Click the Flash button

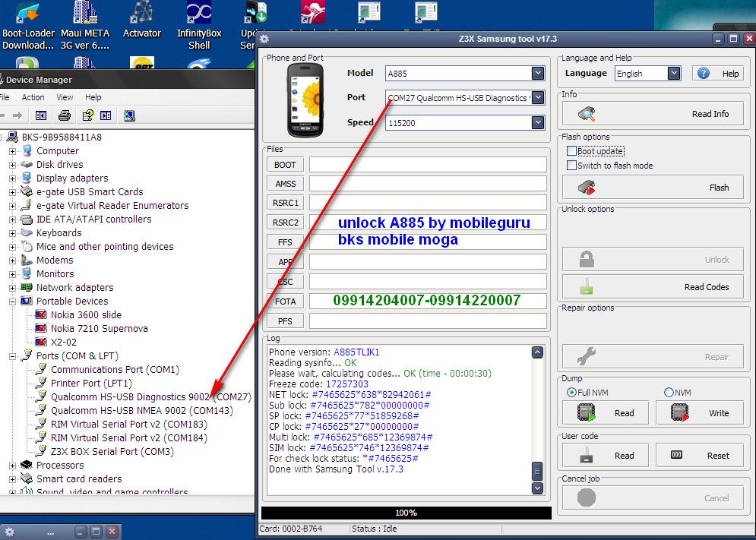click(653, 188)
